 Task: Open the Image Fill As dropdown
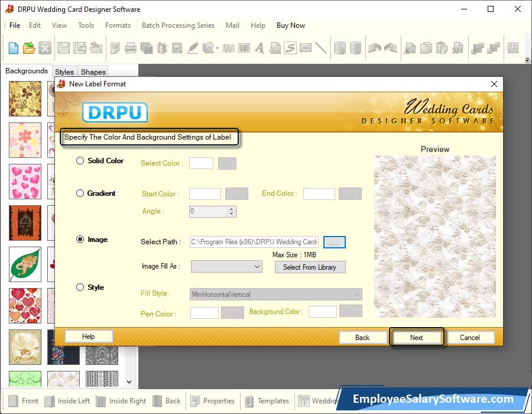click(x=226, y=266)
